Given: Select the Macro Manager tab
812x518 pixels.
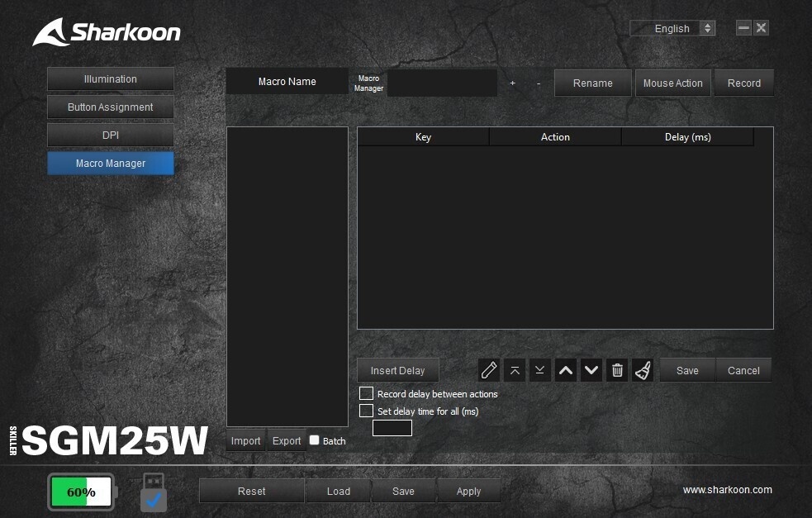Looking at the screenshot, I should point(111,164).
